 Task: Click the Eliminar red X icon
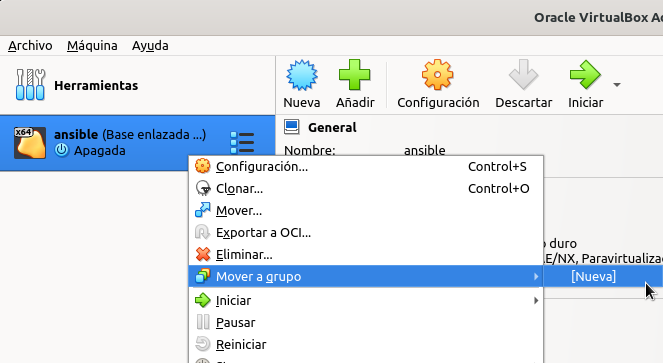click(x=203, y=254)
